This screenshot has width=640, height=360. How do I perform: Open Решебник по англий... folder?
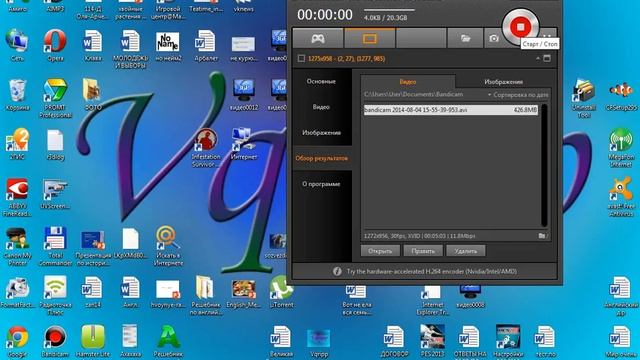click(206, 296)
